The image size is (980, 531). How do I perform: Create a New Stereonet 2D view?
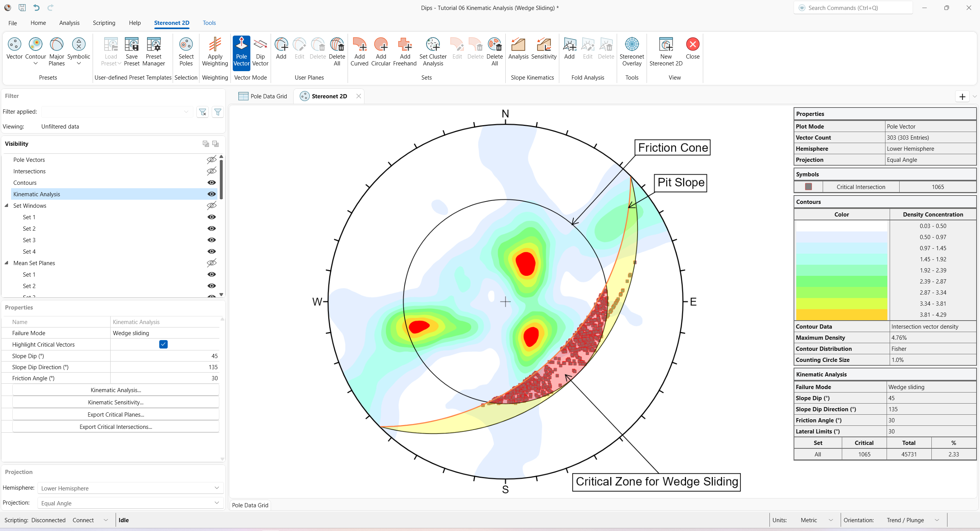(x=665, y=51)
